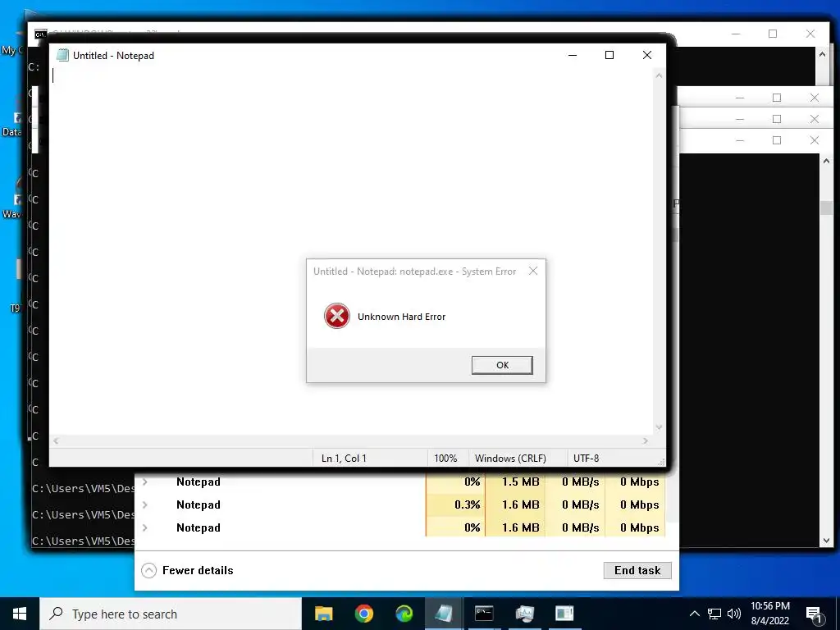Click the lower black console scrollbar down arrow
This screenshot has width=840, height=630.
click(826, 541)
